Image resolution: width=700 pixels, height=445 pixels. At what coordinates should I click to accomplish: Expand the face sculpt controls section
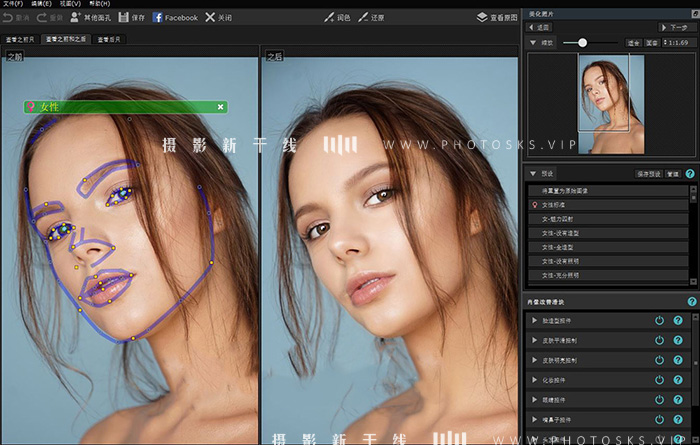point(534,320)
